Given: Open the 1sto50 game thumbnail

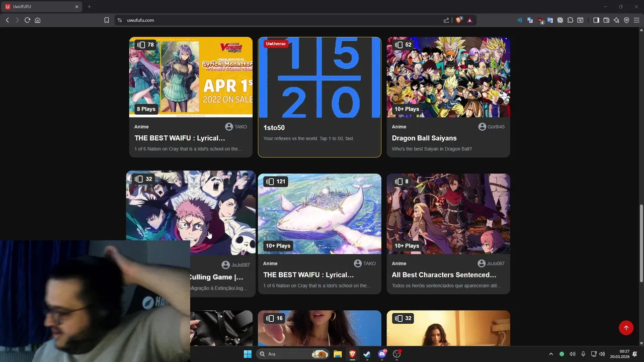Looking at the screenshot, I should tap(319, 77).
